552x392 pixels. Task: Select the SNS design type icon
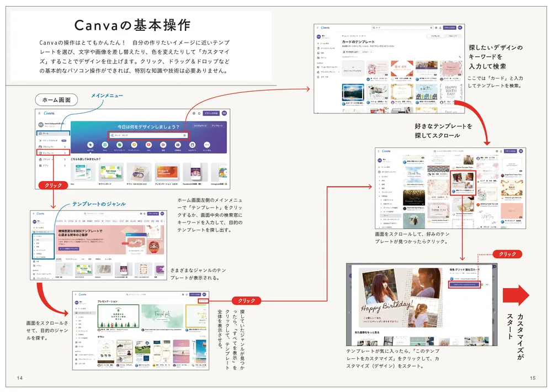point(148,145)
